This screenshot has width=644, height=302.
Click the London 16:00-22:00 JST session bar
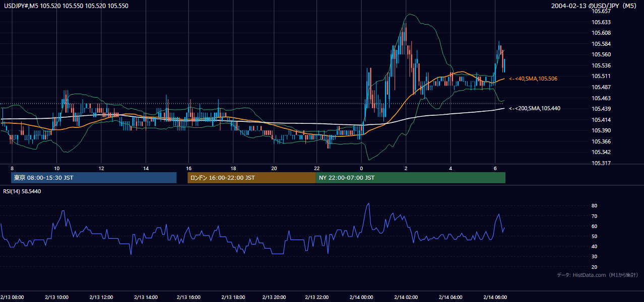coord(251,178)
